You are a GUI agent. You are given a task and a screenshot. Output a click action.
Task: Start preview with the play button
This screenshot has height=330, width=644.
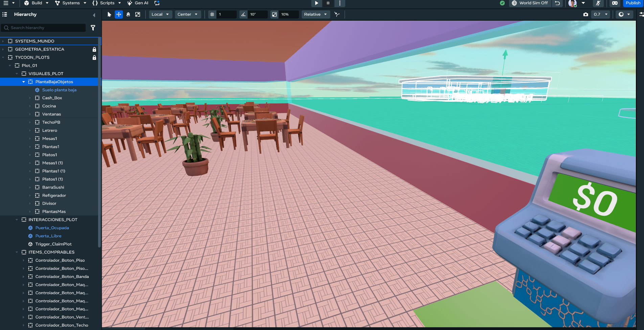[x=317, y=3]
